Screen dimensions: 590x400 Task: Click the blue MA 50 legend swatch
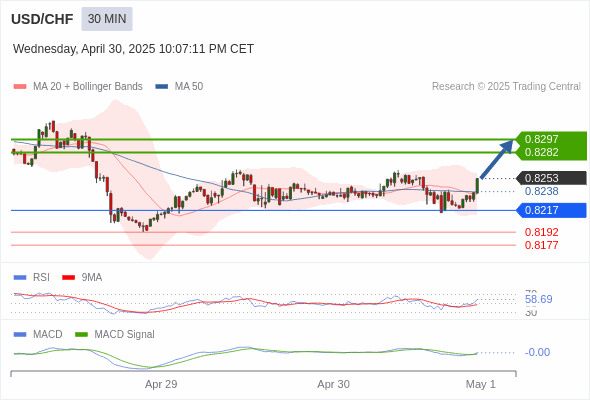[162, 87]
